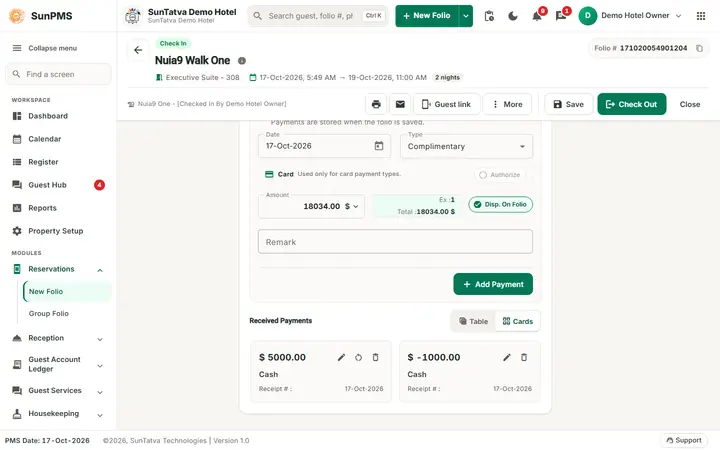Click the Collapse menu hamburger icon
The image size is (720, 450).
tap(17, 48)
